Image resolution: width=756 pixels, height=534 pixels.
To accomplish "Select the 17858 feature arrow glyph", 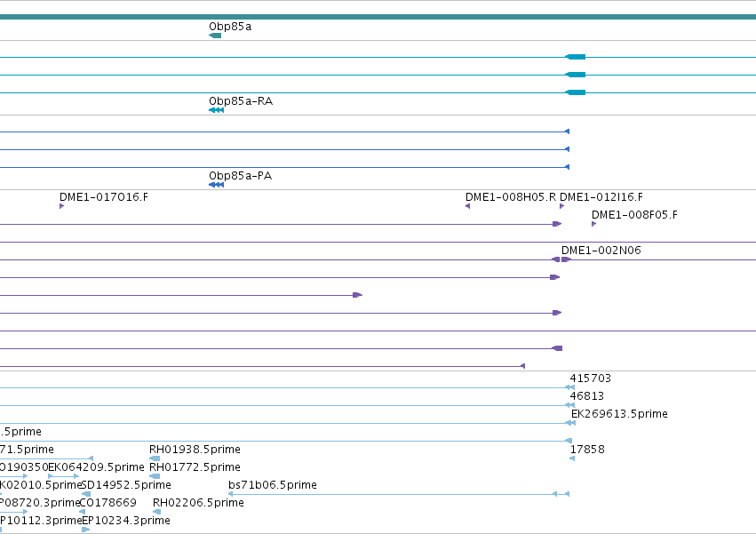I will click(572, 458).
